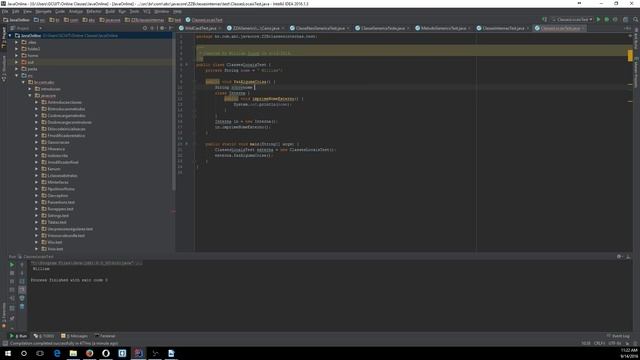Open the Event Log button
Screen dimensions: 640x360
[x=618, y=336]
